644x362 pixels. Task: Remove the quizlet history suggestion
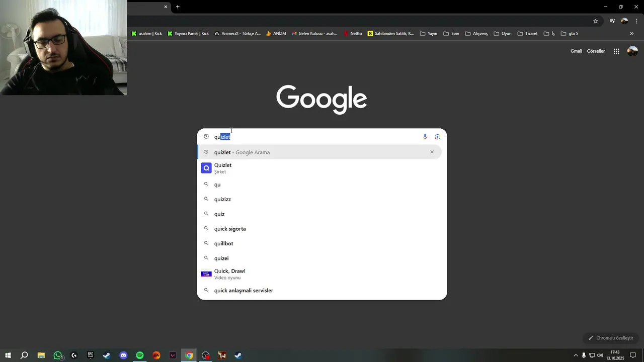432,152
